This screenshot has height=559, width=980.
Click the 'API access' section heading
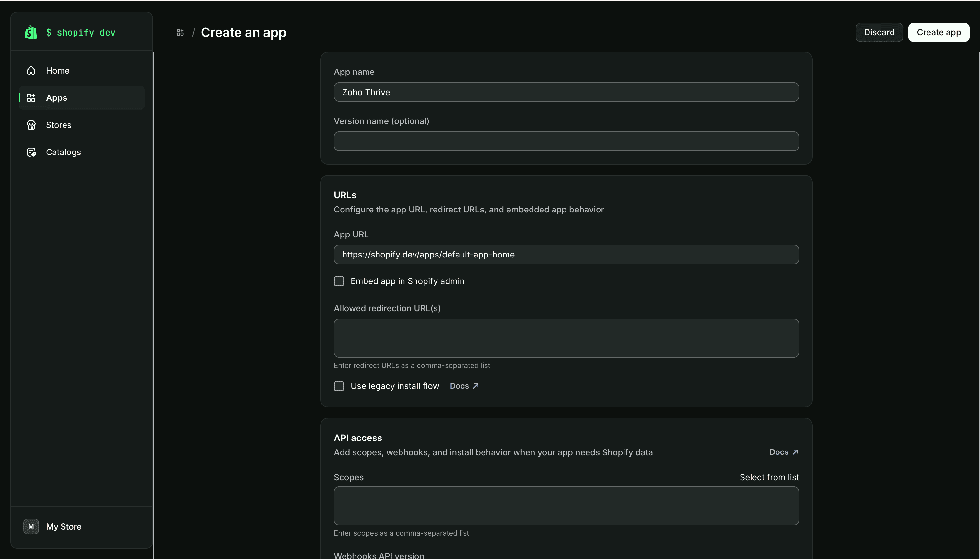[358, 438]
